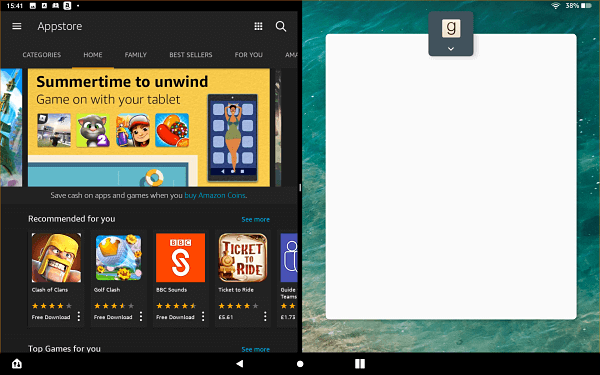Tap the battery status indicator
Screen dimensions: 600x375
coord(578,5)
